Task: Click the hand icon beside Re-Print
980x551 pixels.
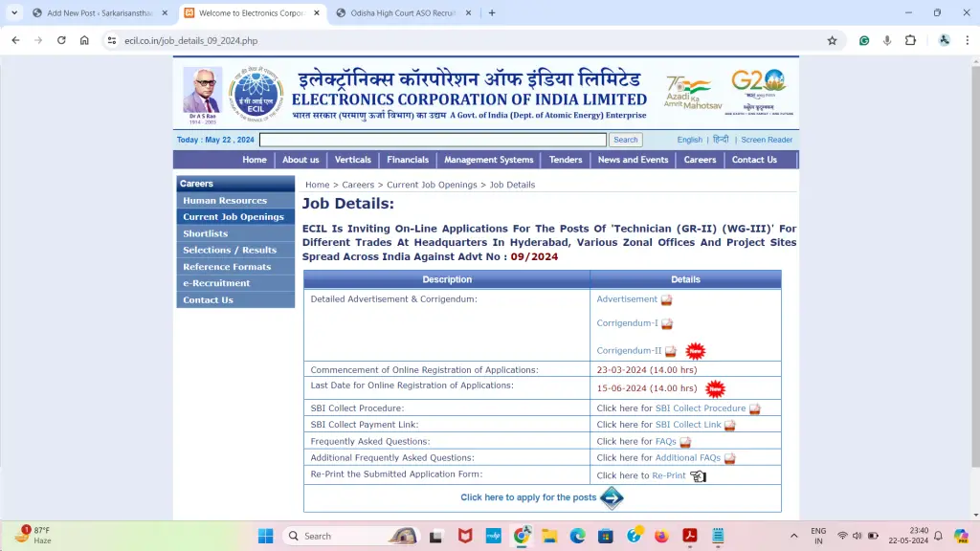Action: click(698, 476)
